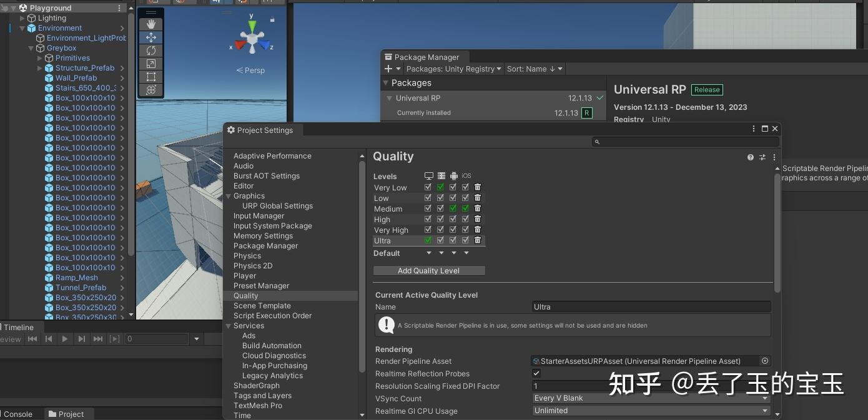Click the Add Quality Level button
This screenshot has height=420, width=868.
pyautogui.click(x=429, y=270)
